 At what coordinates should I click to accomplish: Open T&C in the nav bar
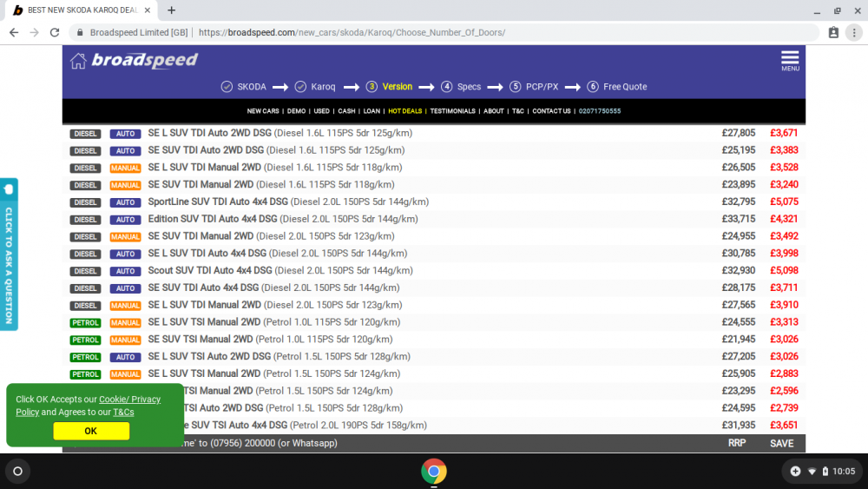click(517, 111)
